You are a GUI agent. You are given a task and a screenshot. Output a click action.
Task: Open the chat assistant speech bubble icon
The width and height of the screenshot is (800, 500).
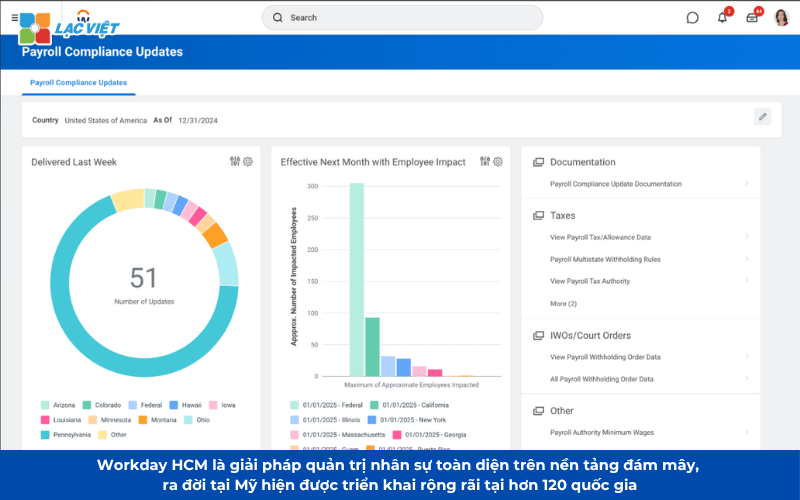click(692, 17)
